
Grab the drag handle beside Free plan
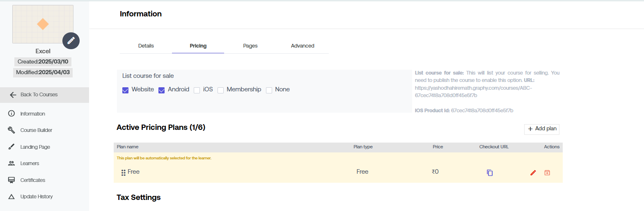tap(123, 173)
